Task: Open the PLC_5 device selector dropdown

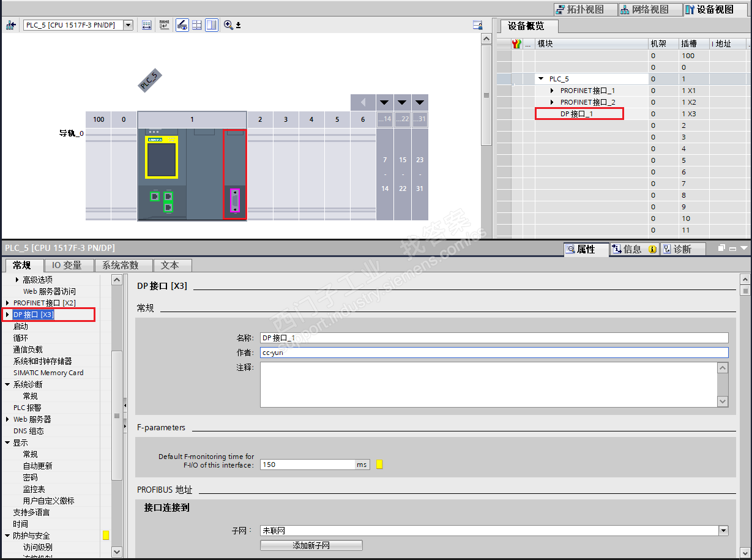Action: [128, 25]
